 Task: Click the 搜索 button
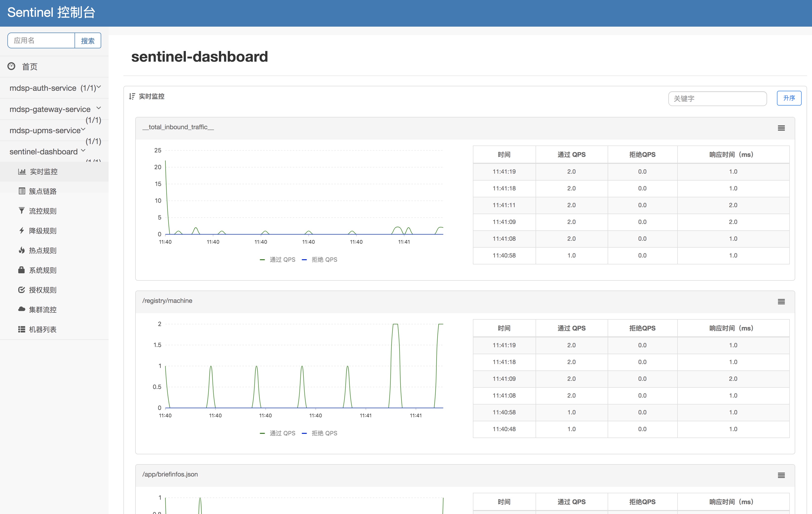coord(88,40)
